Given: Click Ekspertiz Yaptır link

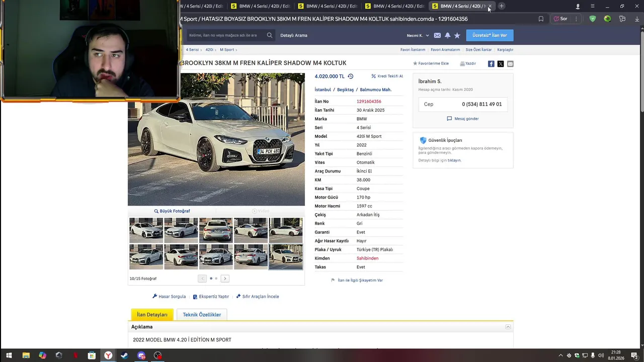Looking at the screenshot, I should pos(211,297).
